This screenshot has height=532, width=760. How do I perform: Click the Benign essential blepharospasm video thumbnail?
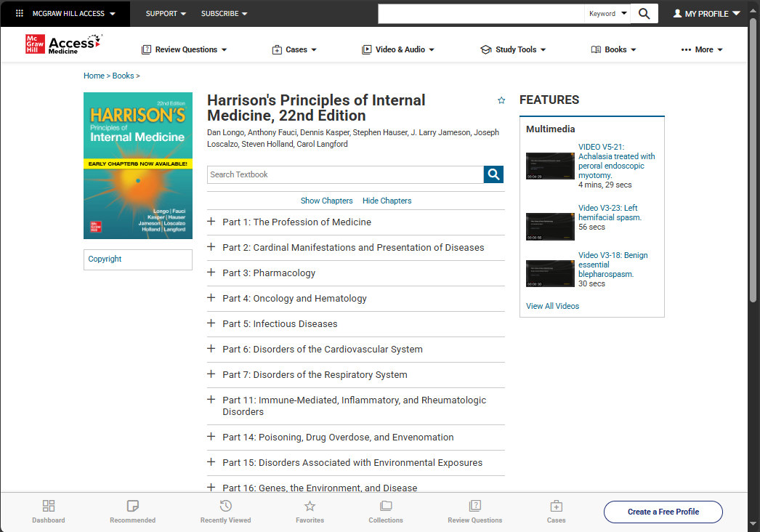[x=550, y=274]
